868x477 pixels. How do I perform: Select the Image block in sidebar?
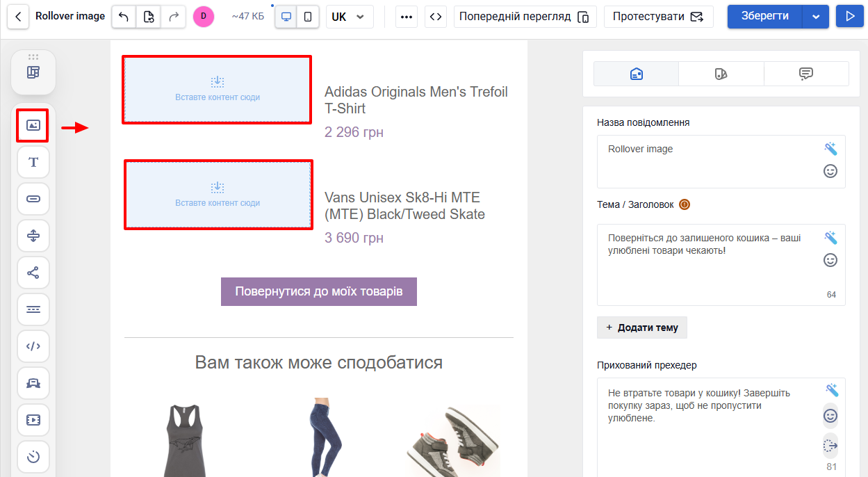point(33,125)
